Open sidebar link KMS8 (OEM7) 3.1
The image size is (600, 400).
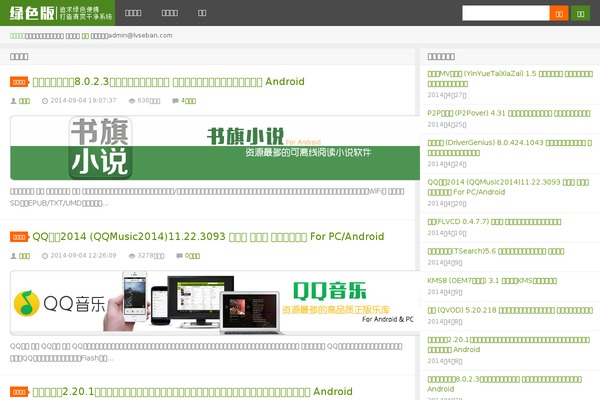pos(492,281)
